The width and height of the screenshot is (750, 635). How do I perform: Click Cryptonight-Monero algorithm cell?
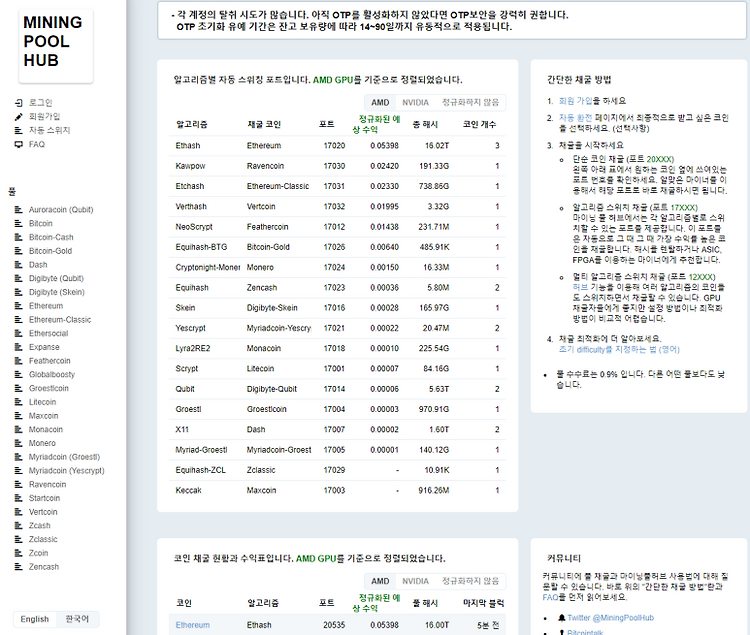pyautogui.click(x=208, y=267)
